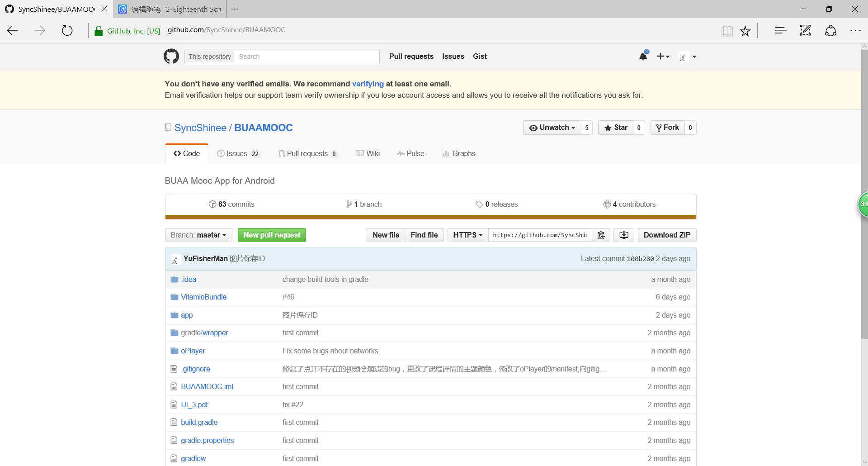Open the Graphs tab

click(x=458, y=154)
